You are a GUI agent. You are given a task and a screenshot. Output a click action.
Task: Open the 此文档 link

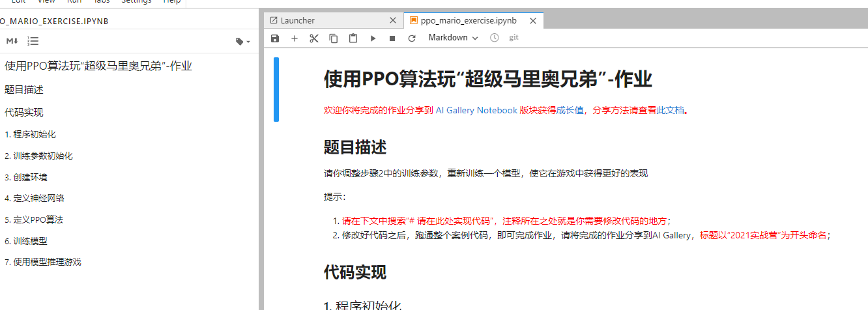tap(671, 111)
